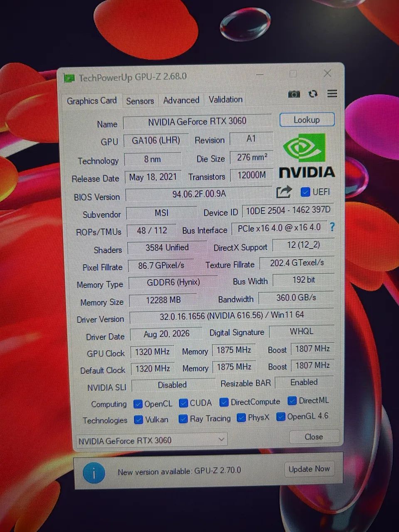399x532 pixels.
Task: Click the GPU Clock value 1320 MHz
Action: [153, 352]
